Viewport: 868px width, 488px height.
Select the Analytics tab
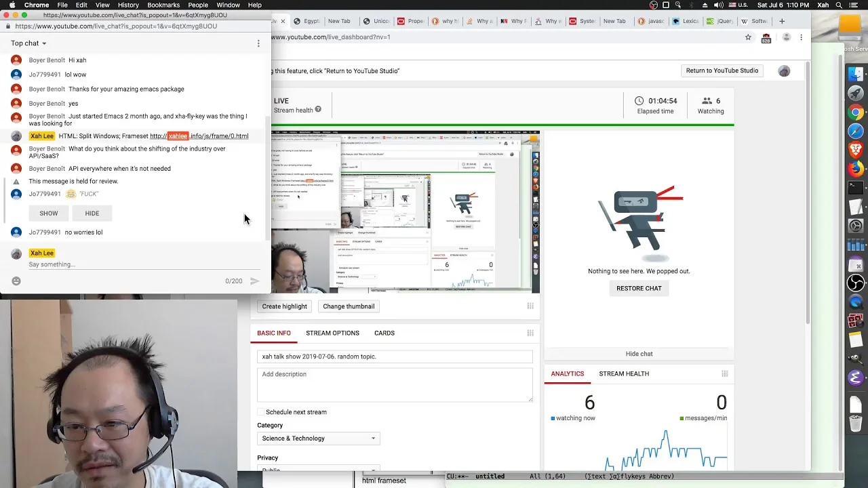[x=568, y=373]
